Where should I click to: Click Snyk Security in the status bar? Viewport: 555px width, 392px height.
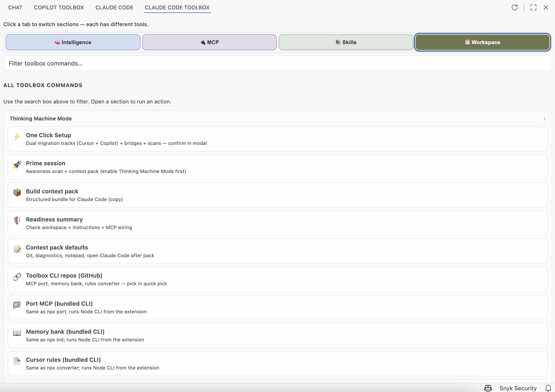pyautogui.click(x=518, y=388)
